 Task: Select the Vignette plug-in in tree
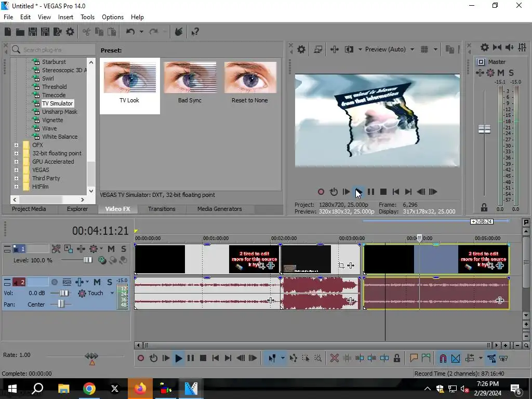pyautogui.click(x=52, y=120)
